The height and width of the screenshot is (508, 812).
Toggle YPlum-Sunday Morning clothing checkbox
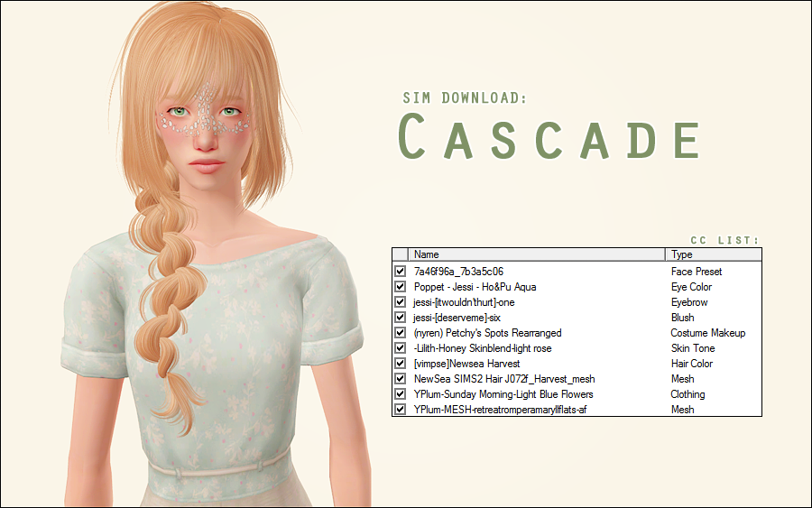click(400, 394)
